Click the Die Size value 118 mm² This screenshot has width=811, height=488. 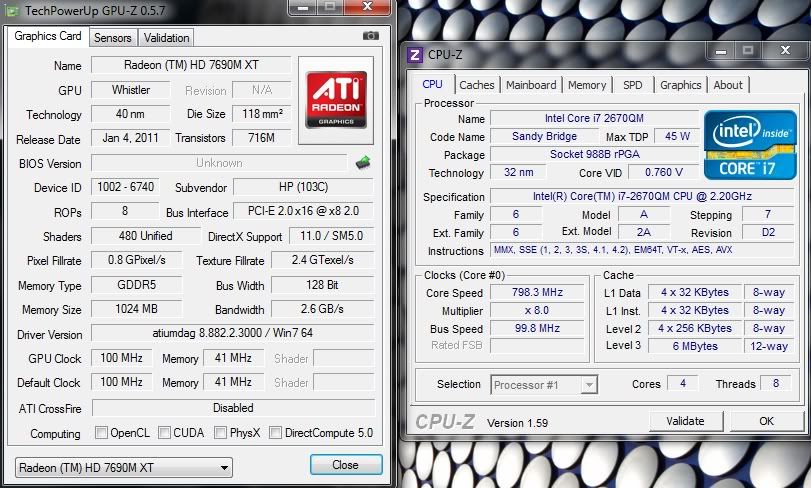coord(262,114)
